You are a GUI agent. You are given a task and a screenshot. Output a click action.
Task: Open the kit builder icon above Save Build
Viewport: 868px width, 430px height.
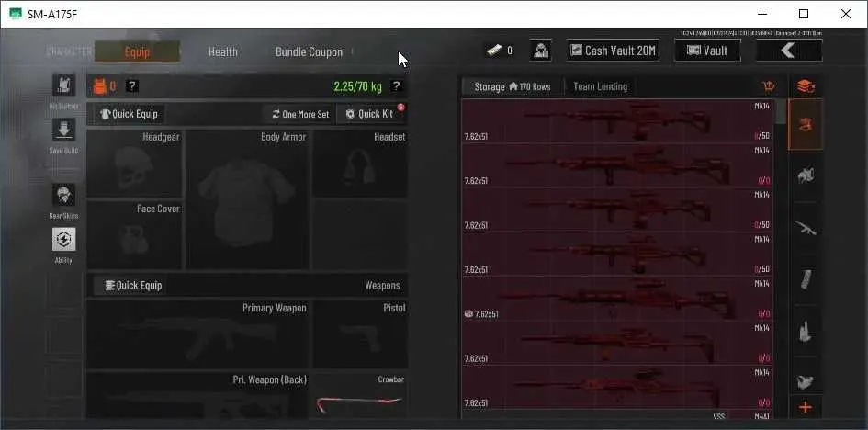click(x=63, y=85)
